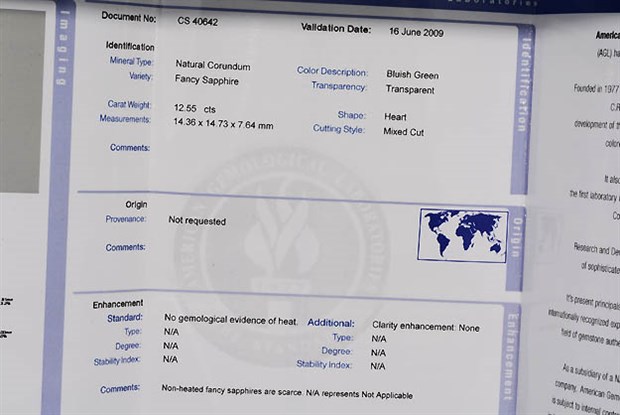Click the Document No: label
This screenshot has height=415, width=620.
click(x=129, y=17)
